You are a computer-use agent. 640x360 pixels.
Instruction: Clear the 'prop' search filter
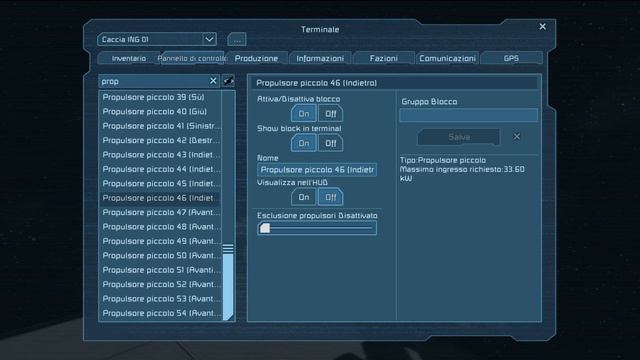click(213, 81)
